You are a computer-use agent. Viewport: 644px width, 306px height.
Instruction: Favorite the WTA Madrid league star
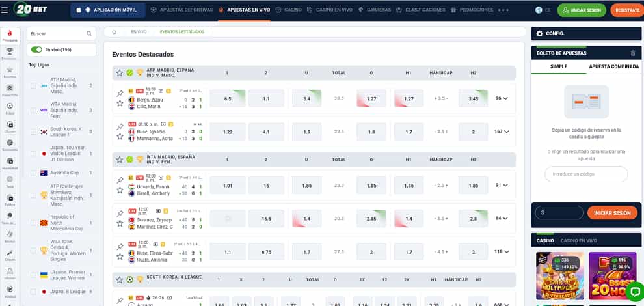[120, 160]
